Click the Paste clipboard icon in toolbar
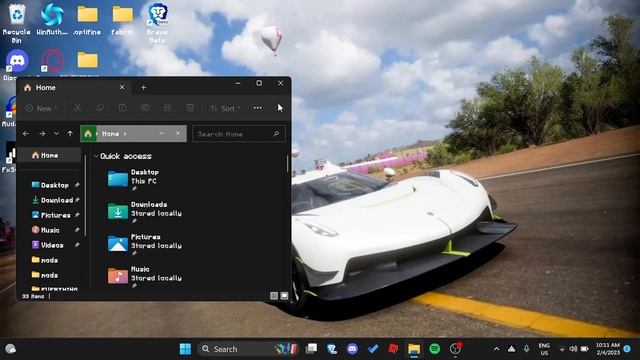 pos(122,108)
